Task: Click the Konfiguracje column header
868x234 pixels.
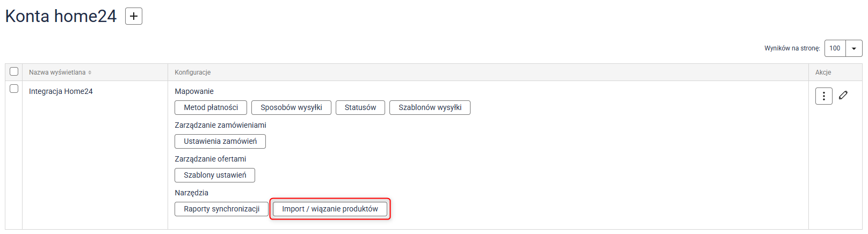Action: click(192, 72)
